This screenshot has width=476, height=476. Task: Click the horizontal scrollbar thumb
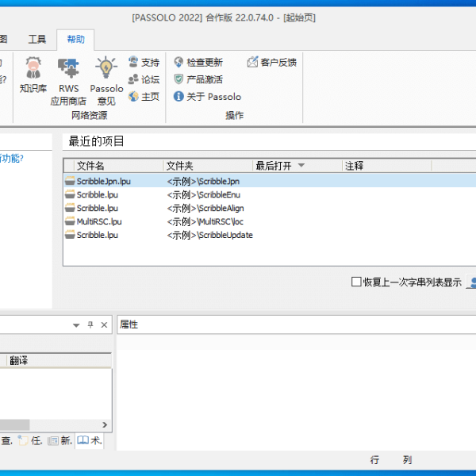(14, 424)
